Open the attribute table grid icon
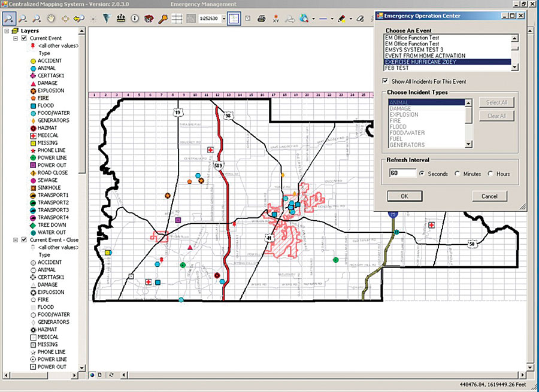This screenshot has width=539, height=392. (177, 18)
